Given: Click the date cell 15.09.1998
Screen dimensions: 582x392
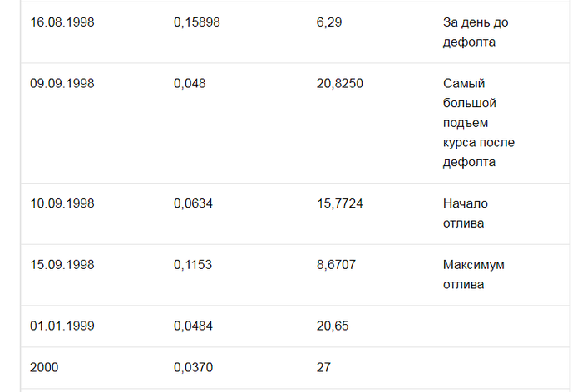Looking at the screenshot, I should [62, 265].
